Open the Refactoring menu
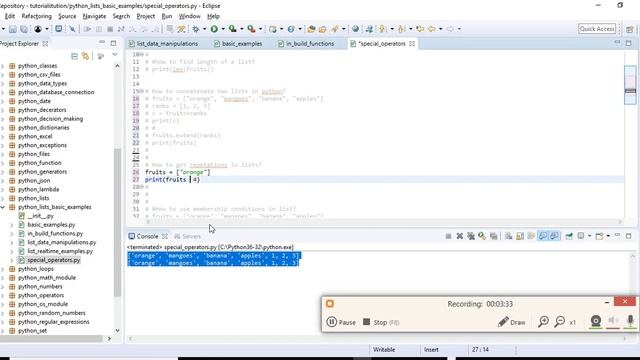 [36, 16]
